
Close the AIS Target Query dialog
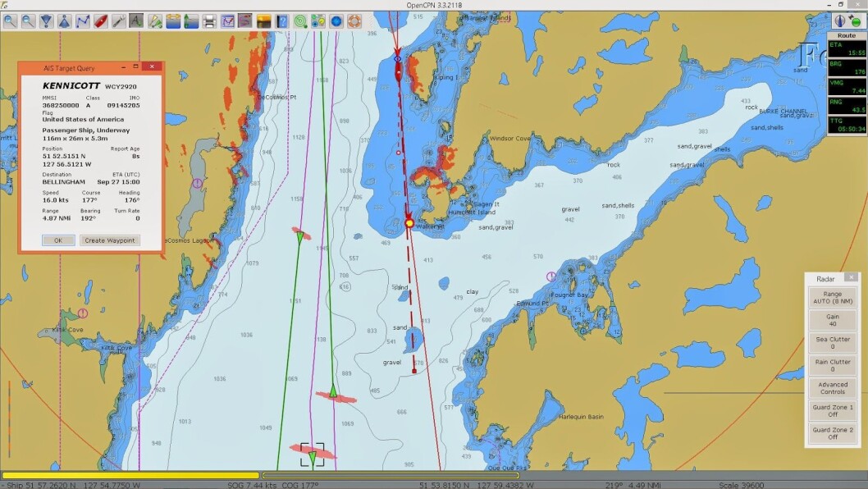click(x=152, y=66)
